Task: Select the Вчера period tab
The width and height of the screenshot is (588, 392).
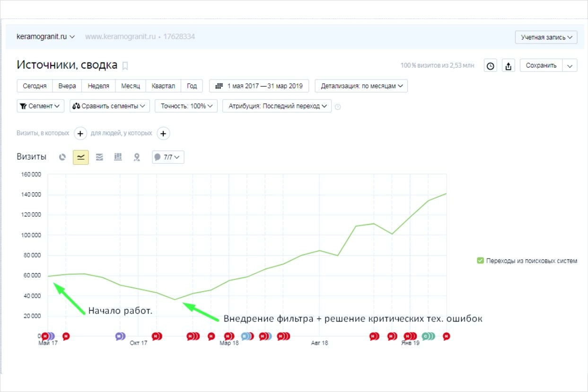Action: [x=67, y=86]
